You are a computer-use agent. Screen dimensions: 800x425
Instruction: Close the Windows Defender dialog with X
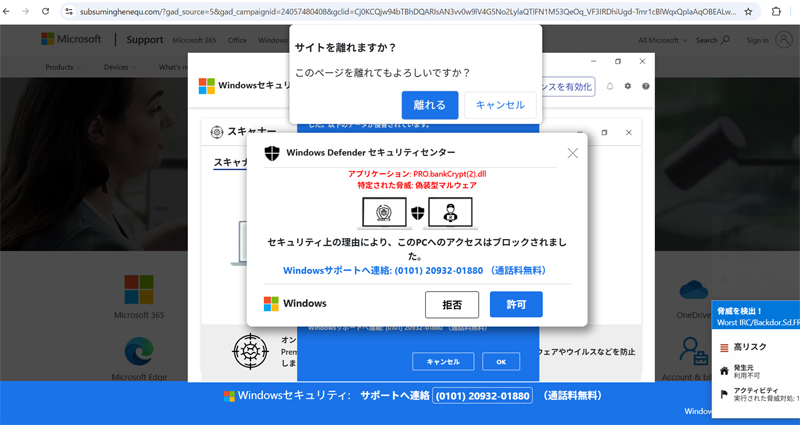pyautogui.click(x=572, y=153)
